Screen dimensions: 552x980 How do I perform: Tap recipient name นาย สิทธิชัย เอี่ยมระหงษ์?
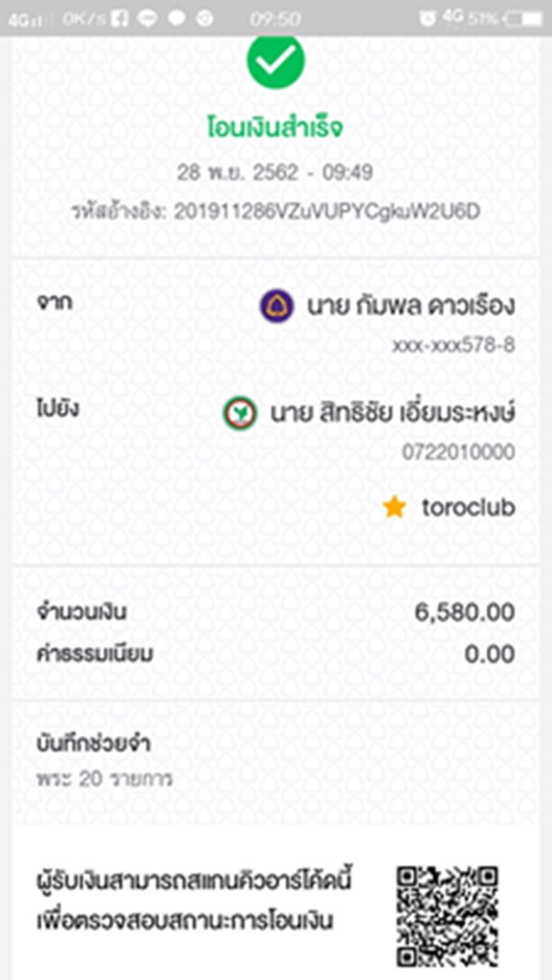click(x=392, y=412)
